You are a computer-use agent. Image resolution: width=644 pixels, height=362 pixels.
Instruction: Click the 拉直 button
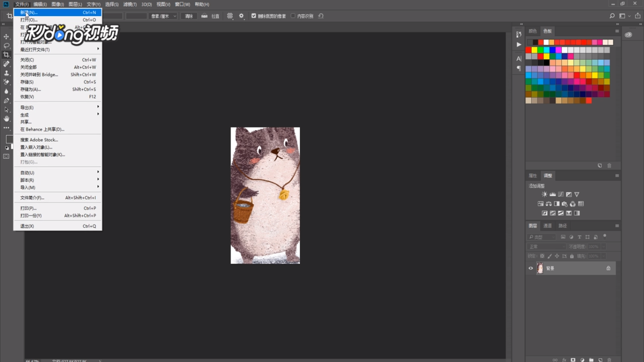[x=215, y=16]
